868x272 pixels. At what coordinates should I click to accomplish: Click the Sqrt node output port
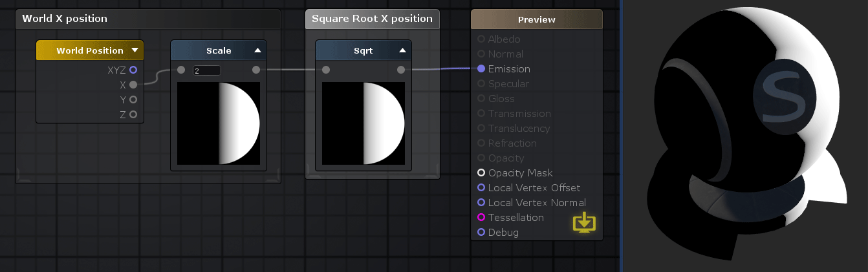[401, 70]
